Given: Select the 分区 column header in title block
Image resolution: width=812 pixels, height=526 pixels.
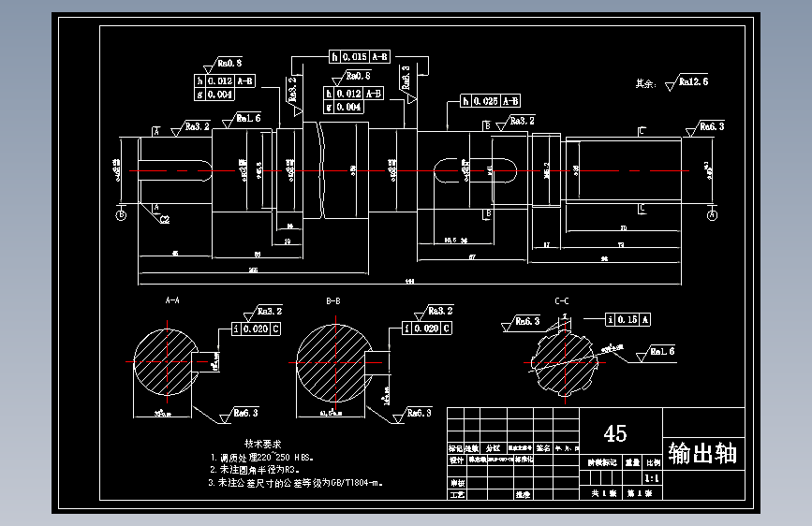Looking at the screenshot, I should pyautogui.click(x=493, y=448).
